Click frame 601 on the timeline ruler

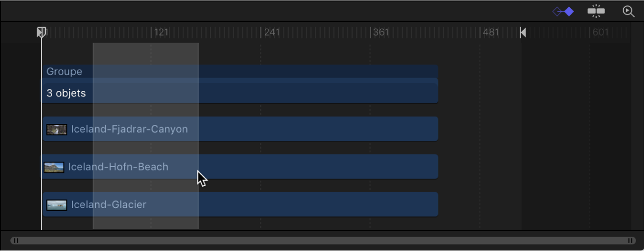coord(590,33)
